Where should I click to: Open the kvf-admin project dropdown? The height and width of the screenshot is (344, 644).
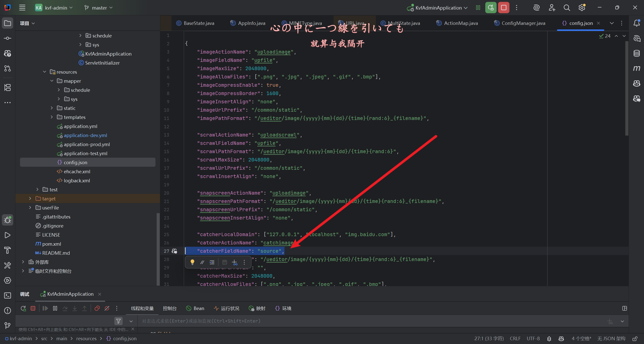54,8
